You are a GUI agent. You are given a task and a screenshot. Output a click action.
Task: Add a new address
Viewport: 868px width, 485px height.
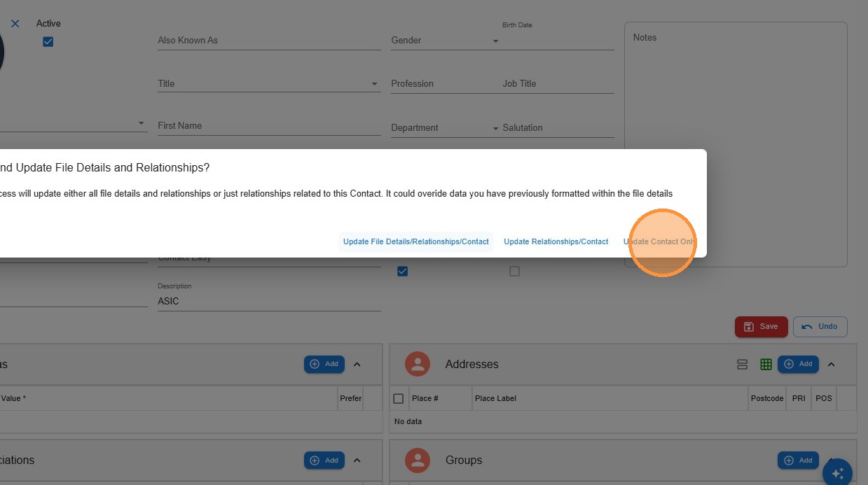click(x=798, y=364)
